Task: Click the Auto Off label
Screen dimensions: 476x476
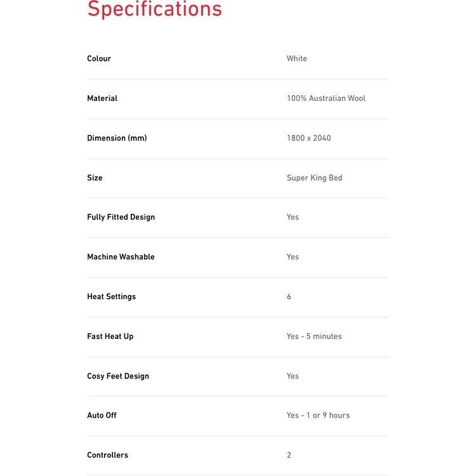Action: [102, 415]
